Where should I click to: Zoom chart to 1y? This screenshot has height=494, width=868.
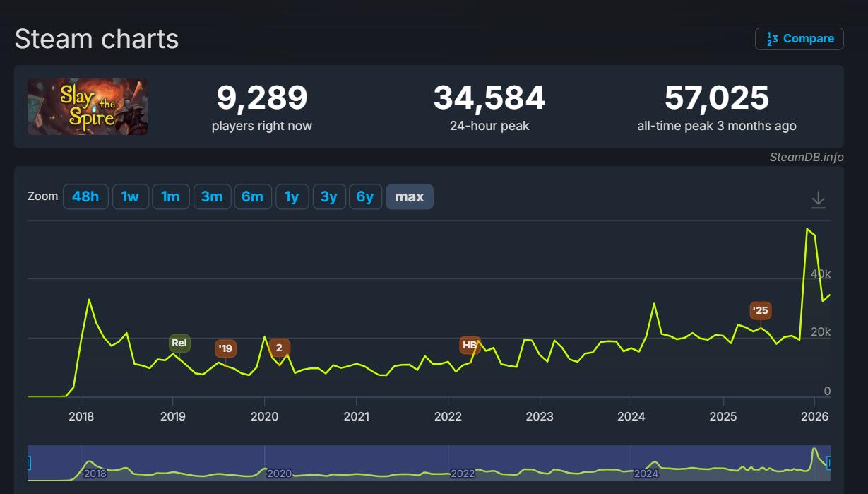point(292,196)
